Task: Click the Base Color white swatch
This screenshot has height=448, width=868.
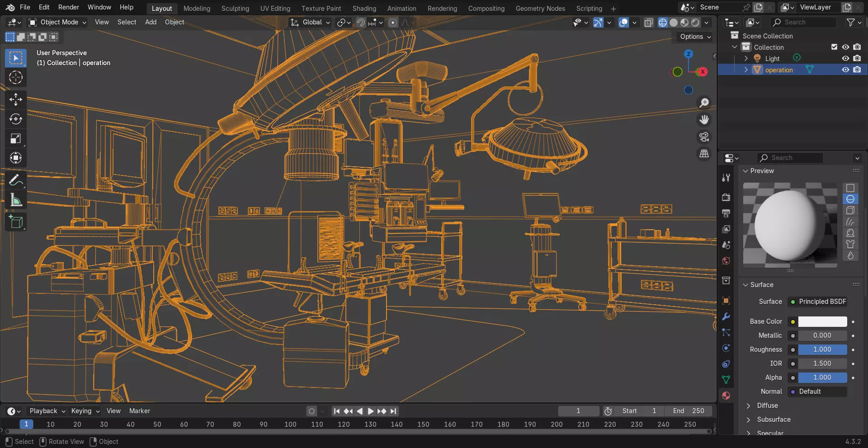Action: click(822, 321)
